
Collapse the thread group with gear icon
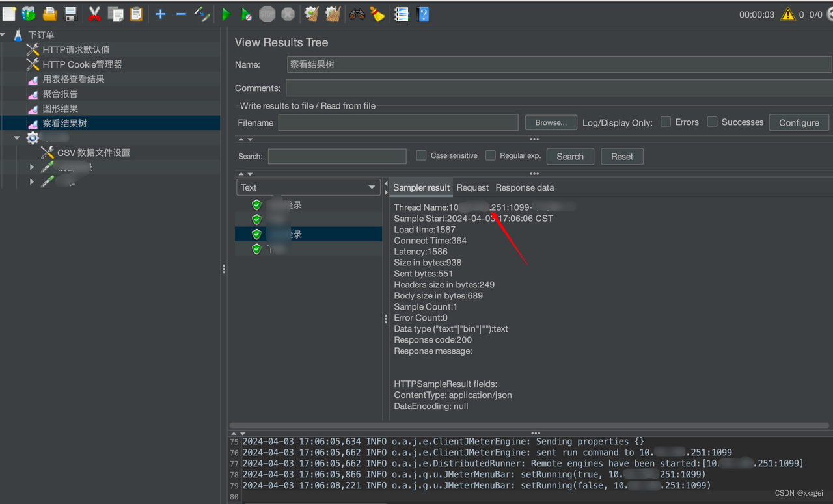point(18,138)
